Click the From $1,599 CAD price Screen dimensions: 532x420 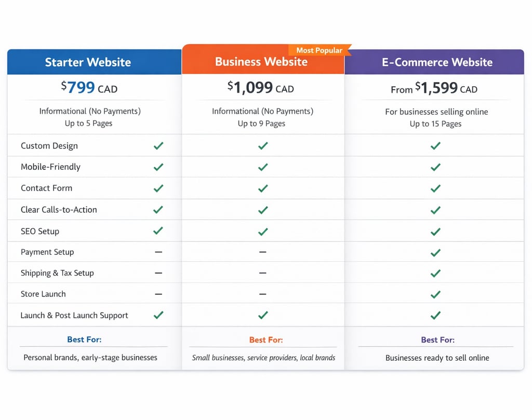tap(434, 89)
